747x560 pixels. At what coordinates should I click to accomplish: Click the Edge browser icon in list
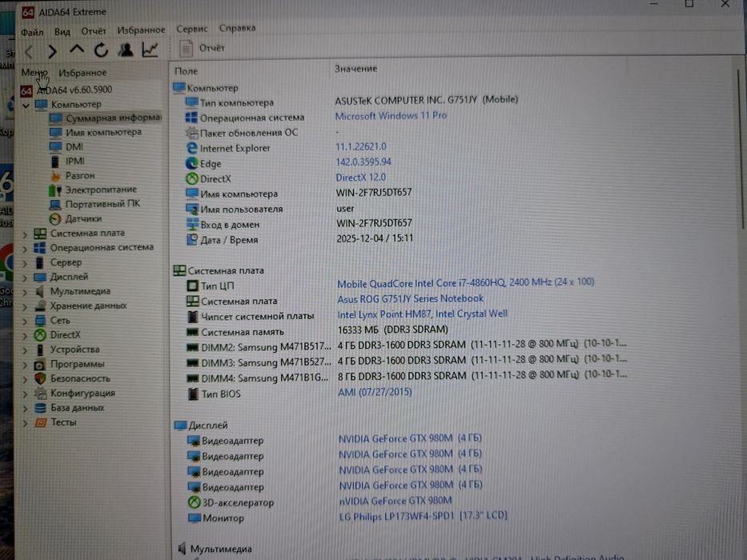(191, 164)
